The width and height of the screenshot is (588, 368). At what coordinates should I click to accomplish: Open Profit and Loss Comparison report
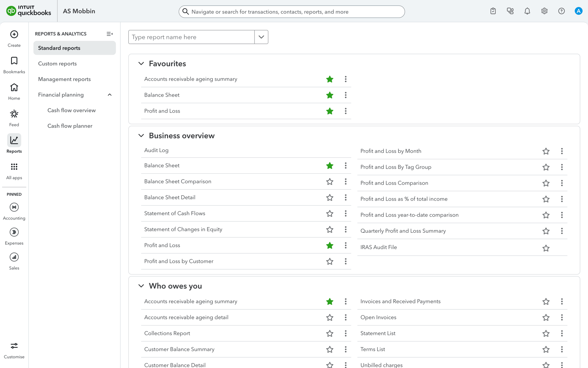pyautogui.click(x=394, y=183)
